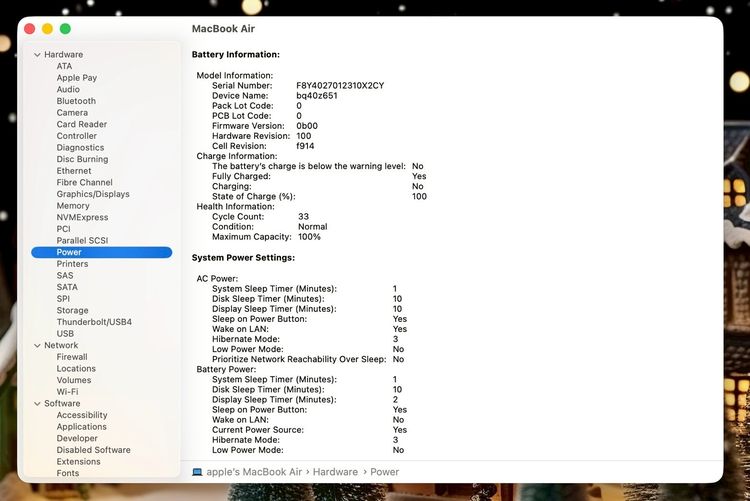Select Controller in the sidebar
750x501 pixels.
77,136
